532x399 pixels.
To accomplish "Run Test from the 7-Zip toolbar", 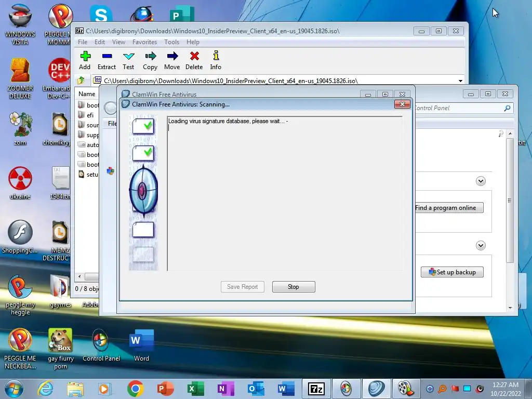I will click(129, 60).
